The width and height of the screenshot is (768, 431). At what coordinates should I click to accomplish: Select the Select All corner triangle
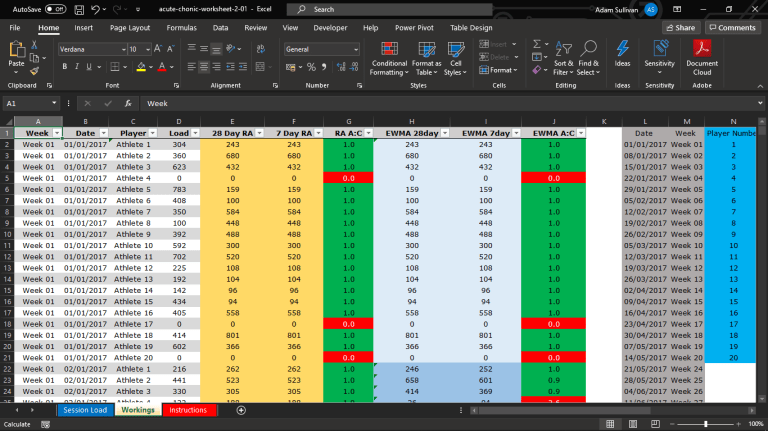click(x=8, y=121)
